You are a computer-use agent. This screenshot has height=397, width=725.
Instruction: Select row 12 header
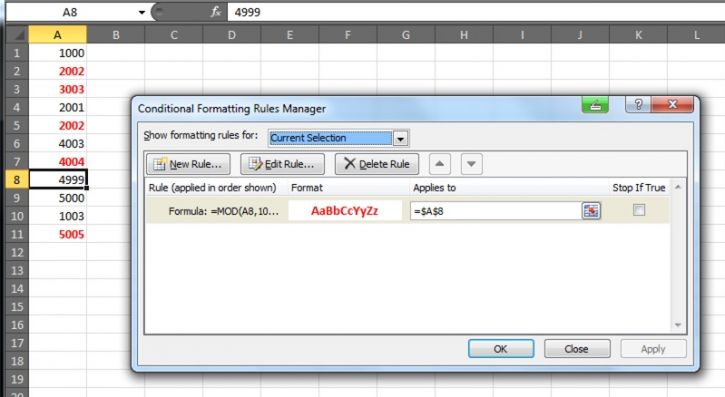(17, 252)
